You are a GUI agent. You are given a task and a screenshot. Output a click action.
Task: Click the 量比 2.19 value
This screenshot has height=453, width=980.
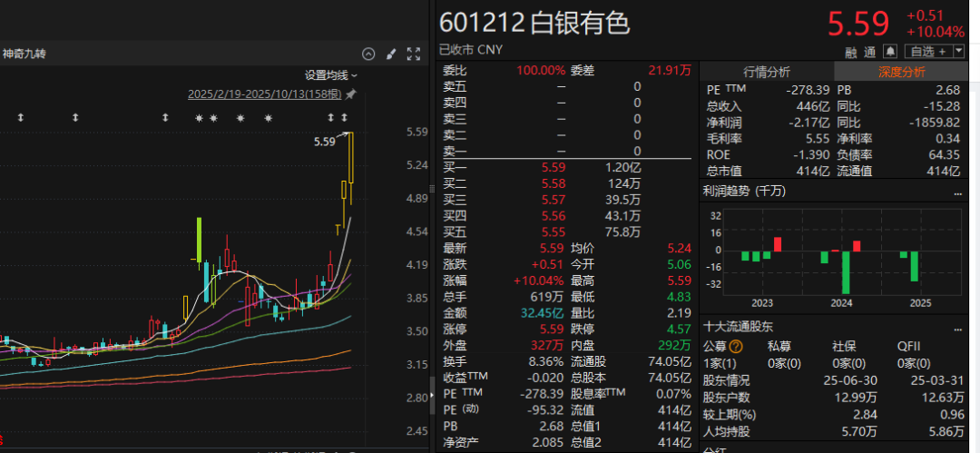point(680,313)
